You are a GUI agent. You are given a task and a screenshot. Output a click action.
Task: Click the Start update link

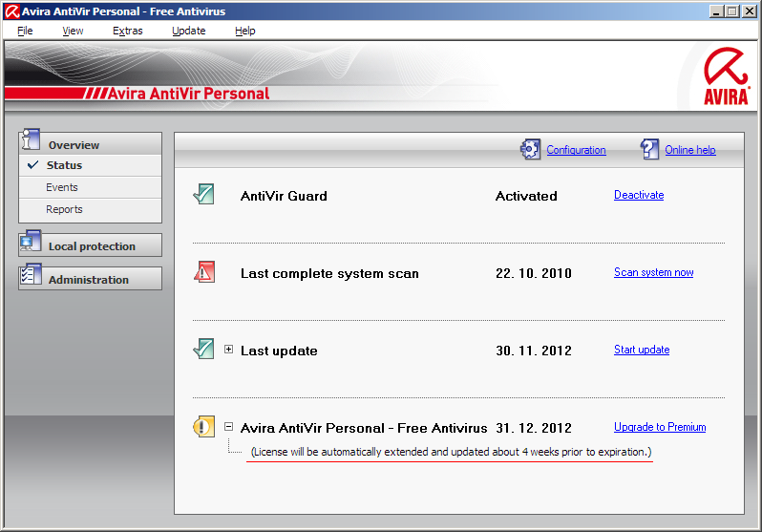[641, 350]
